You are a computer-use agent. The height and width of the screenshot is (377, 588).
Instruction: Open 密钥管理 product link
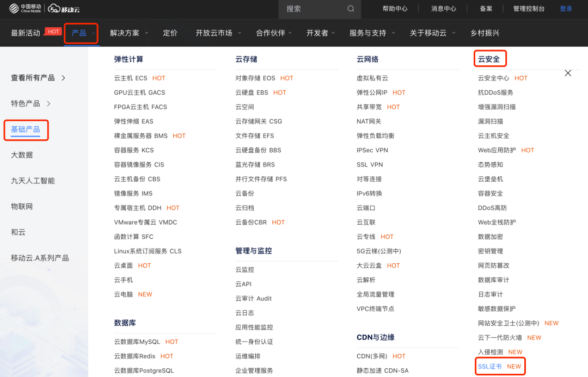click(x=491, y=251)
